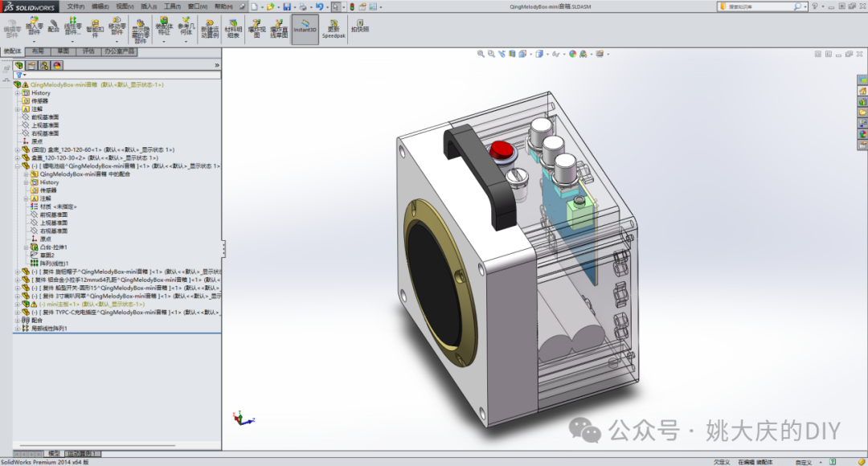Click the Edit Appearance color ball icon
This screenshot has width=868, height=466.
point(573,54)
